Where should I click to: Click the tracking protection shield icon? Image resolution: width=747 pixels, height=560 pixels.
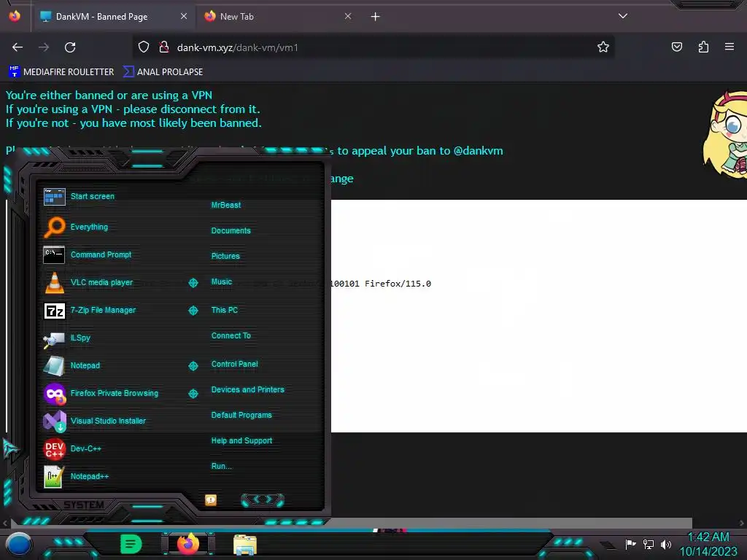pos(144,47)
